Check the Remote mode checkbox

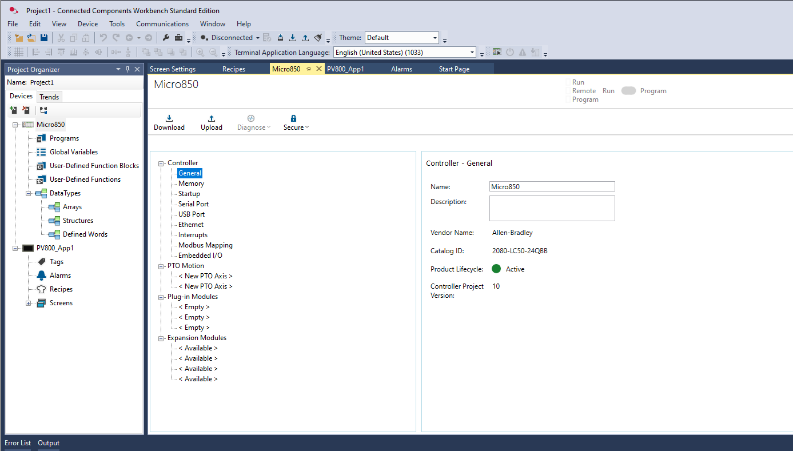pos(568,91)
